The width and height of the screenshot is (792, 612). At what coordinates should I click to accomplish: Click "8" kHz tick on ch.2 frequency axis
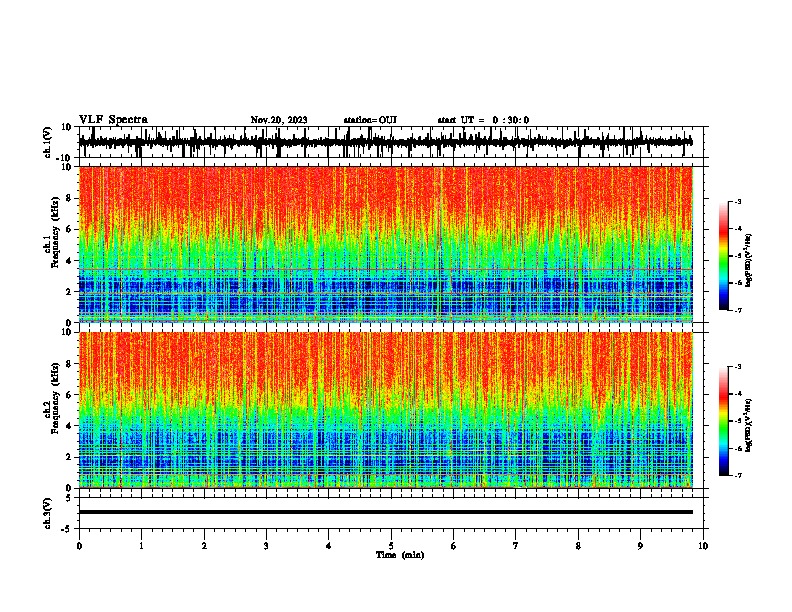point(69,364)
